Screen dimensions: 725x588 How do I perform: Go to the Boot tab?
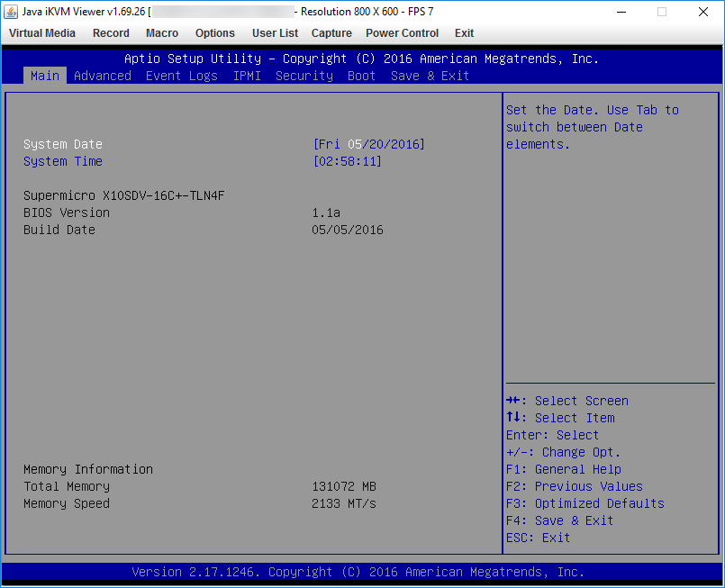pyautogui.click(x=361, y=76)
